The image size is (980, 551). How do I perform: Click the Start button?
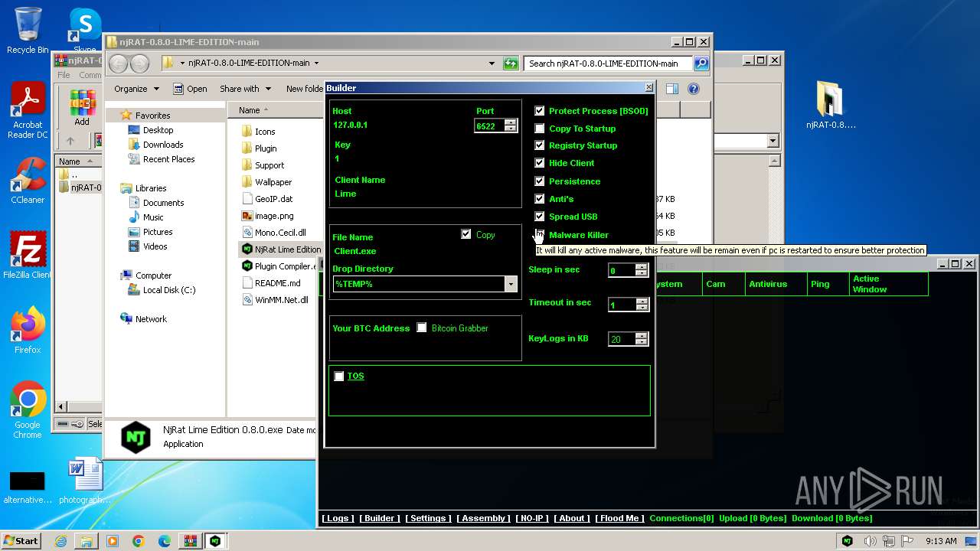[x=21, y=541]
